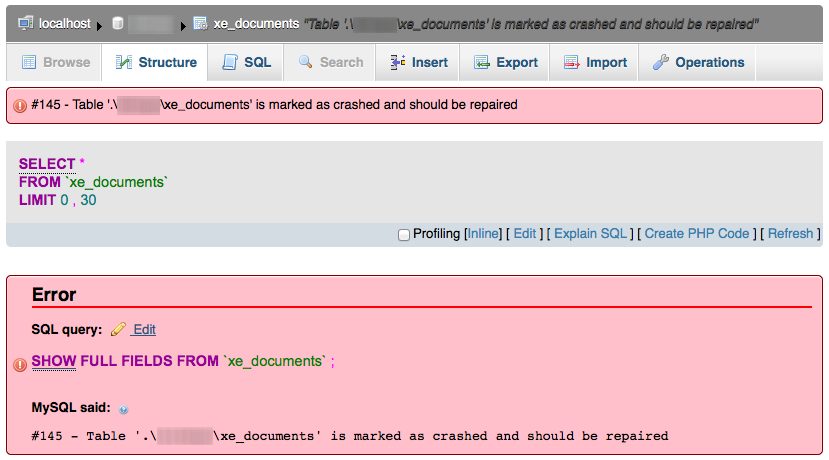Open the Insert tab

418,62
